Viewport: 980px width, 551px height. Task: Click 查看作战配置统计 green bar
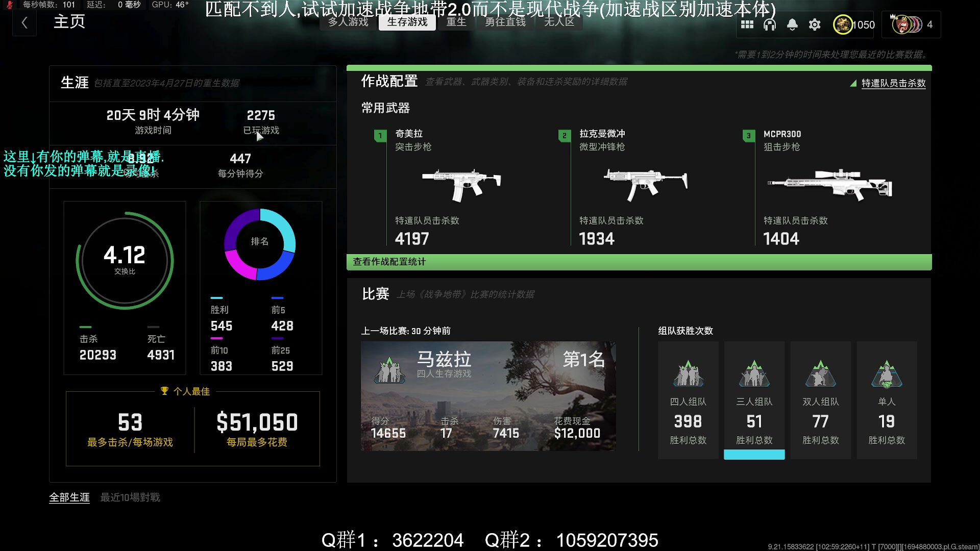point(639,262)
